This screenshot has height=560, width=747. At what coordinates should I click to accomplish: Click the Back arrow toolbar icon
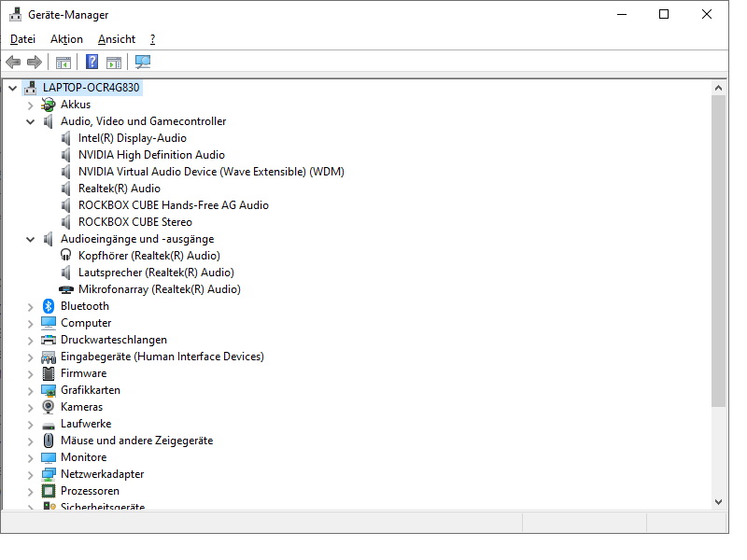[x=13, y=62]
